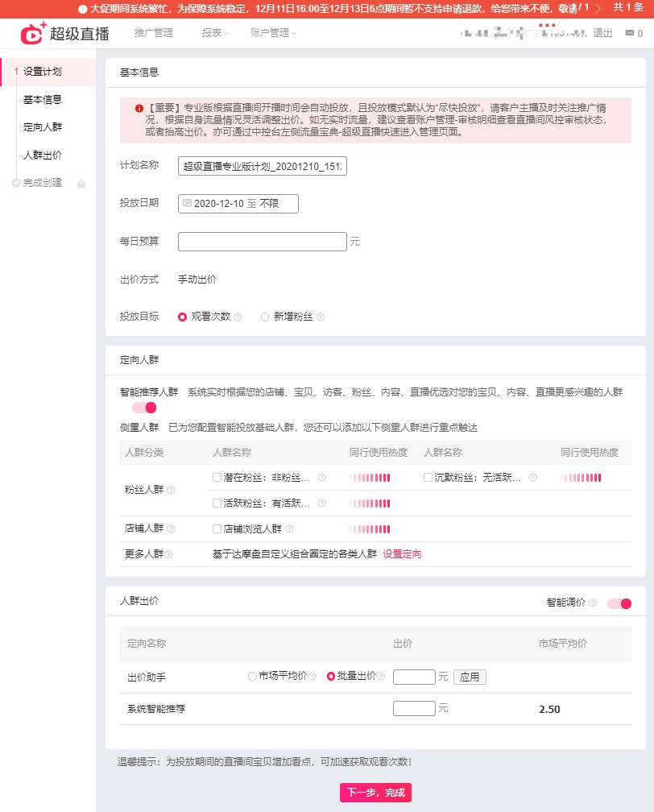This screenshot has height=812, width=654.
Task: Click help icon next to 观看次数
Action: [238, 317]
